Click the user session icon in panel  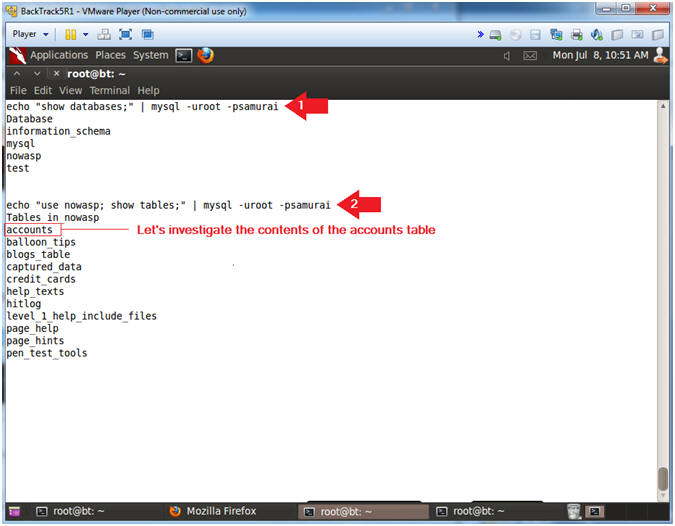click(x=660, y=56)
